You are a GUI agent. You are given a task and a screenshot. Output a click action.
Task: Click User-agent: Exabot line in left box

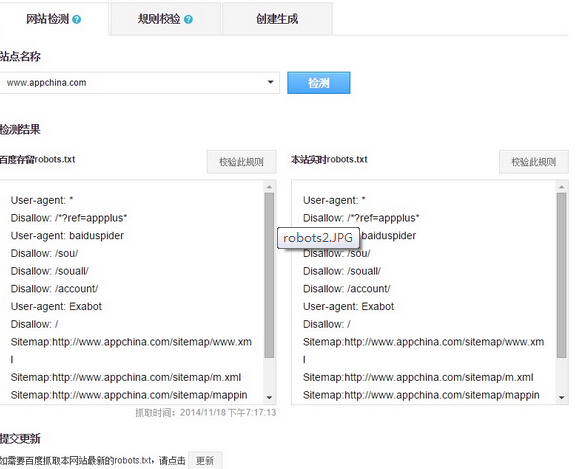coord(56,306)
